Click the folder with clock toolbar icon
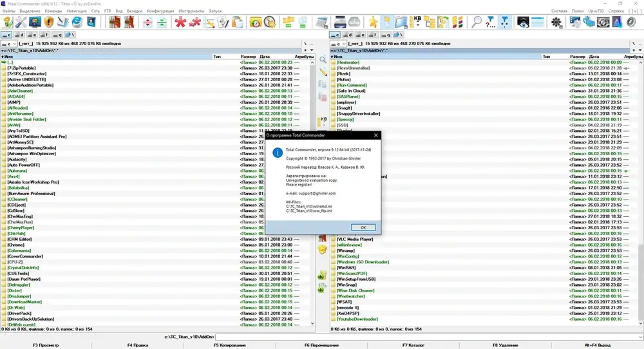This screenshot has height=349, width=644. [x=256, y=22]
